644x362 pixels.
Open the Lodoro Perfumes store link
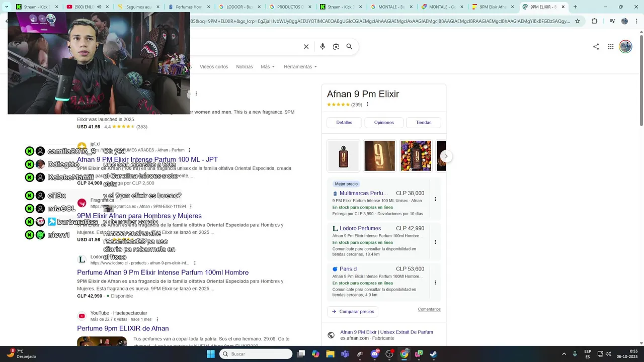(x=360, y=228)
